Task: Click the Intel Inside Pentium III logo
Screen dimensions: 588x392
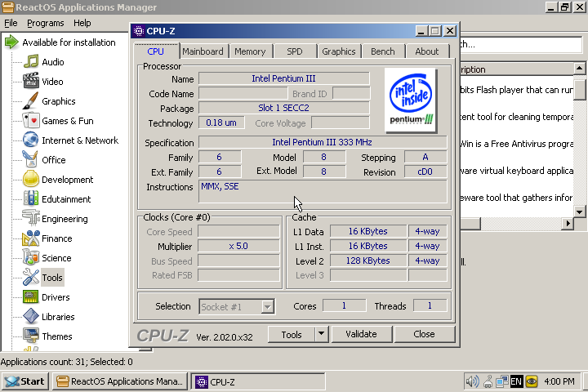Action: point(411,100)
